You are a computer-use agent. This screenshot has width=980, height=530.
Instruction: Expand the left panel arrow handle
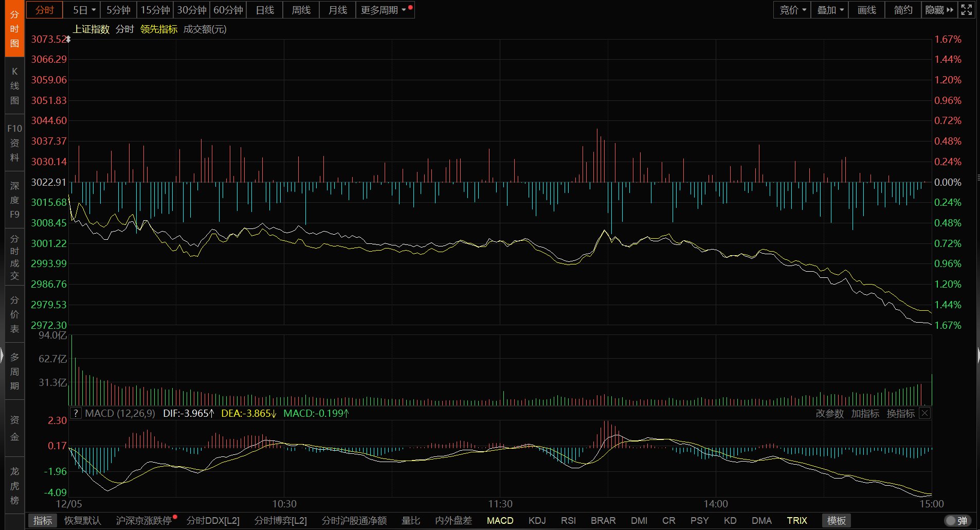tap(2, 355)
